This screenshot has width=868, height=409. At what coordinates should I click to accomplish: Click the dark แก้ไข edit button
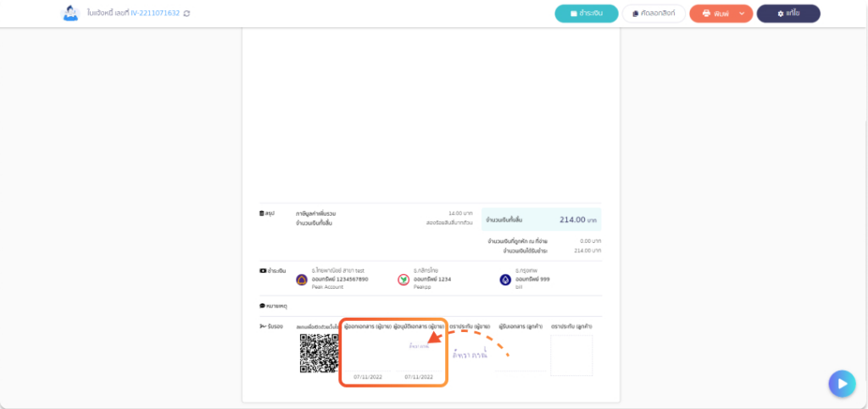click(788, 14)
